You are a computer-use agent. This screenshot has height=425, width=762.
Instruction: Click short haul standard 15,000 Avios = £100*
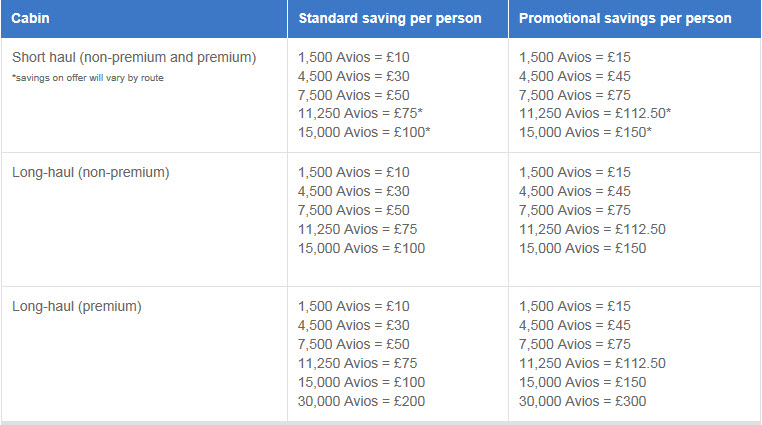click(364, 132)
